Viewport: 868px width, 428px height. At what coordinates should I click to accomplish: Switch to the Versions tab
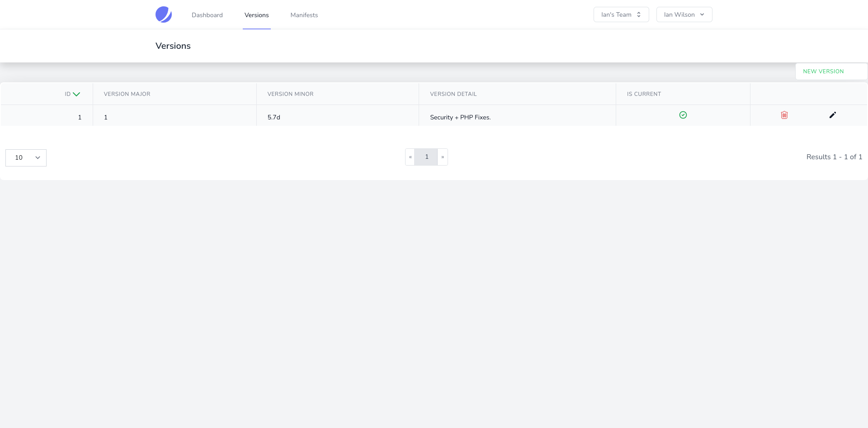click(x=257, y=15)
